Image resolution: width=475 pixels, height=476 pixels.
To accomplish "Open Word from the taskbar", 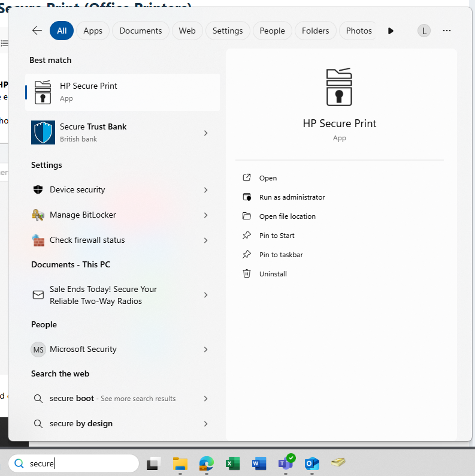I will coord(259,463).
